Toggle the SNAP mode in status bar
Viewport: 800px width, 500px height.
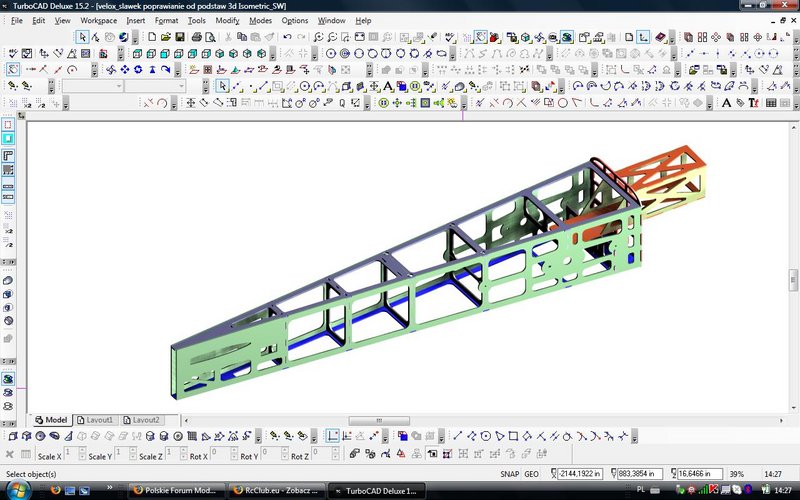coord(509,474)
